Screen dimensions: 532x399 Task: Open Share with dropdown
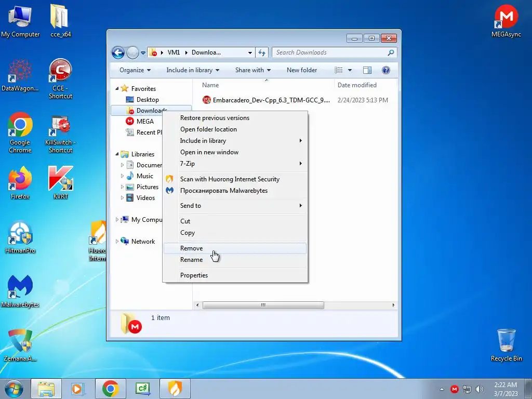coord(253,70)
